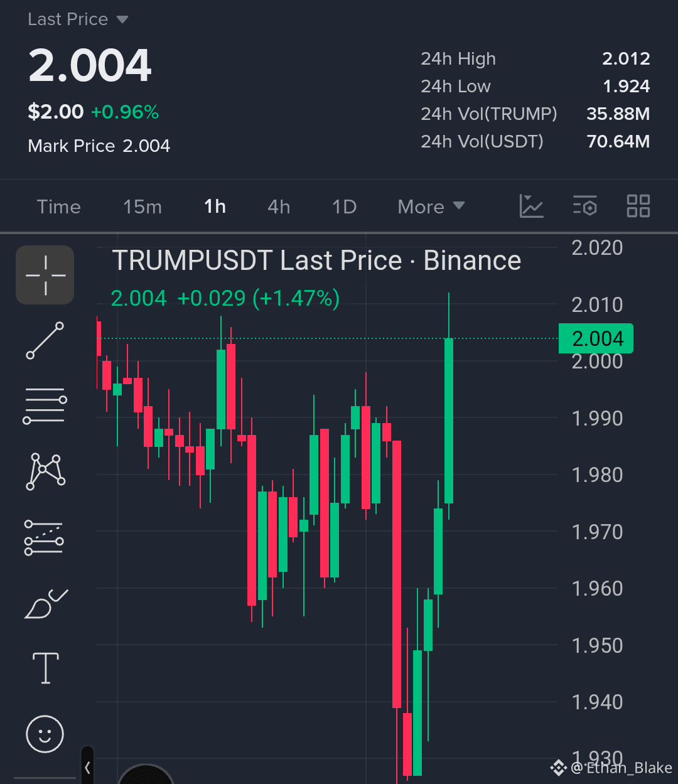Select the XABCD pattern tool
Screen dimensions: 678x784
tap(45, 471)
